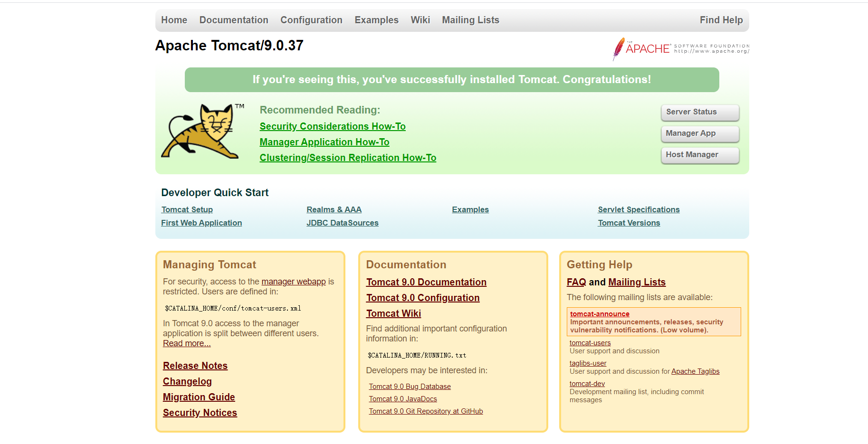Open the Security Notices link

tap(200, 413)
